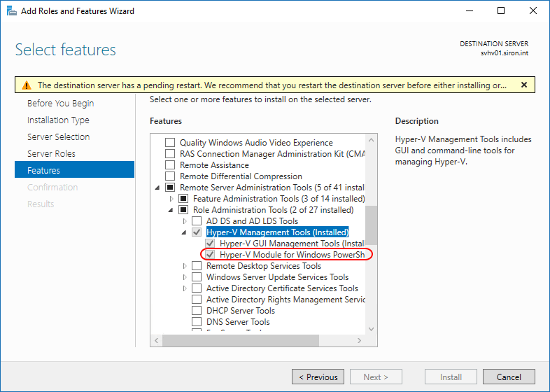
Task: Click the grayed Next button
Action: click(x=376, y=377)
